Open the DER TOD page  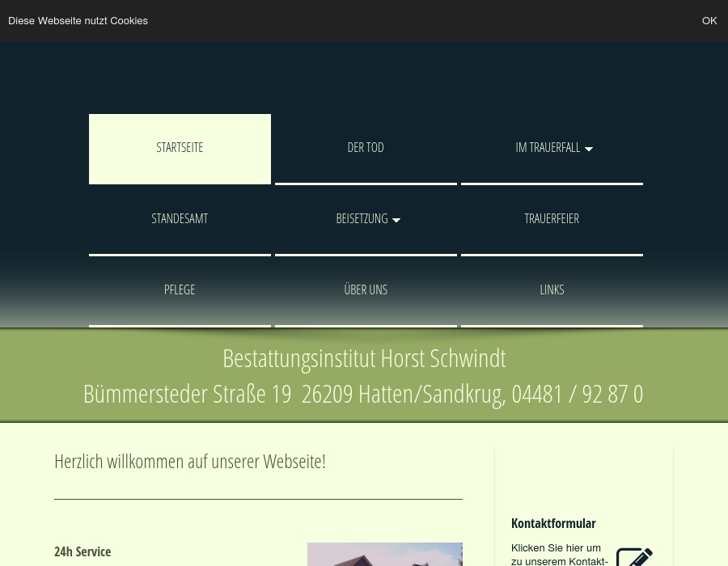click(366, 147)
